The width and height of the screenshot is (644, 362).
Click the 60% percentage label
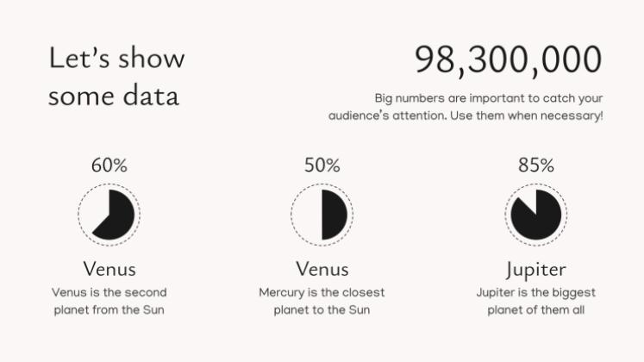pyautogui.click(x=109, y=165)
